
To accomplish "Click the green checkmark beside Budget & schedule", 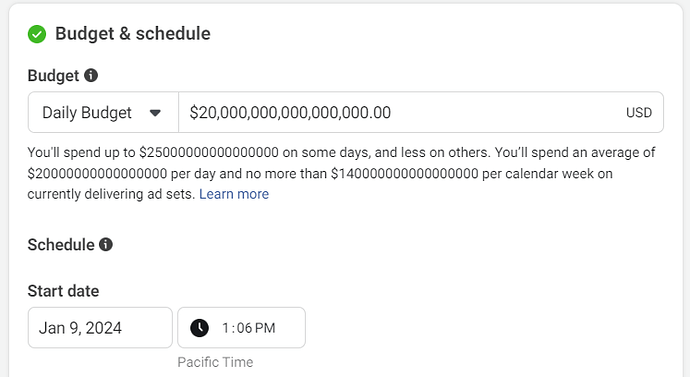I will (x=37, y=34).
